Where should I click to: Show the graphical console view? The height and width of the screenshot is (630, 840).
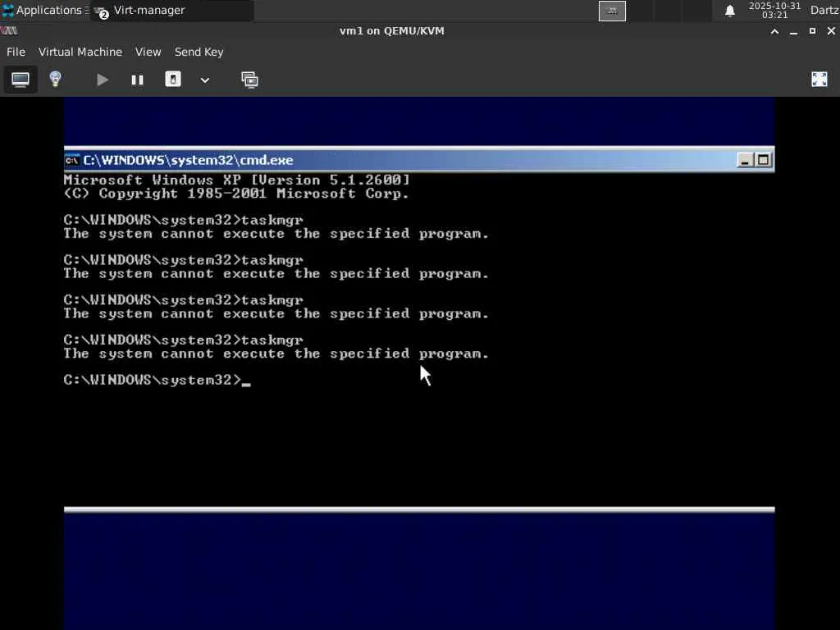coord(21,80)
